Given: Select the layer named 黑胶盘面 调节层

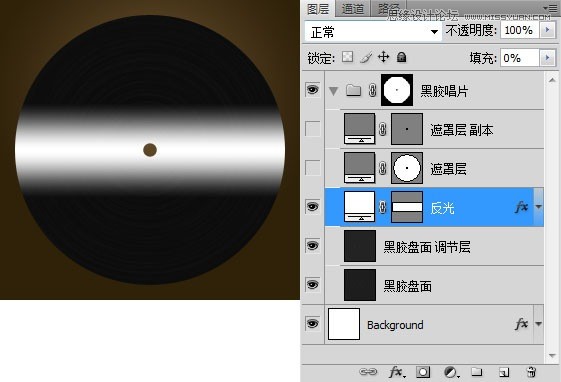Looking at the screenshot, I should (x=427, y=246).
